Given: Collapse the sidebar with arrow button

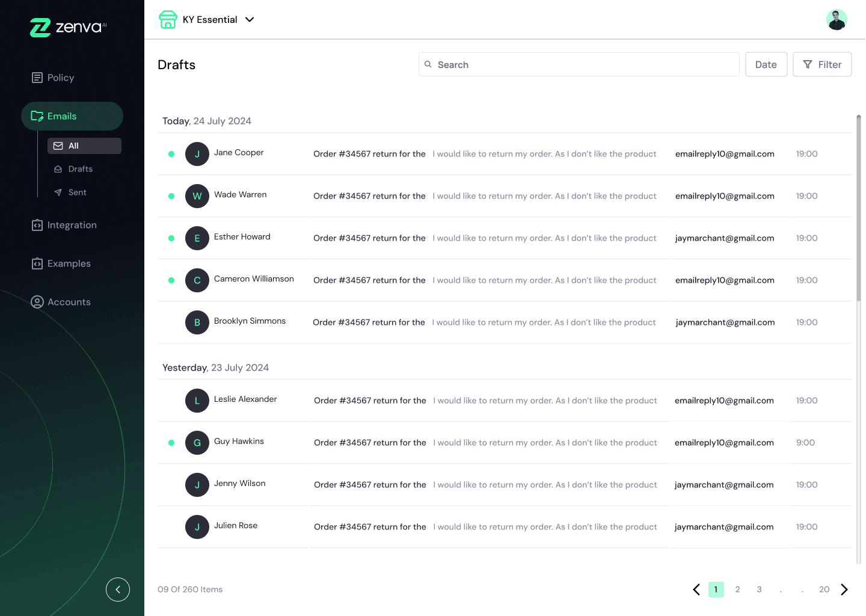Looking at the screenshot, I should [118, 590].
